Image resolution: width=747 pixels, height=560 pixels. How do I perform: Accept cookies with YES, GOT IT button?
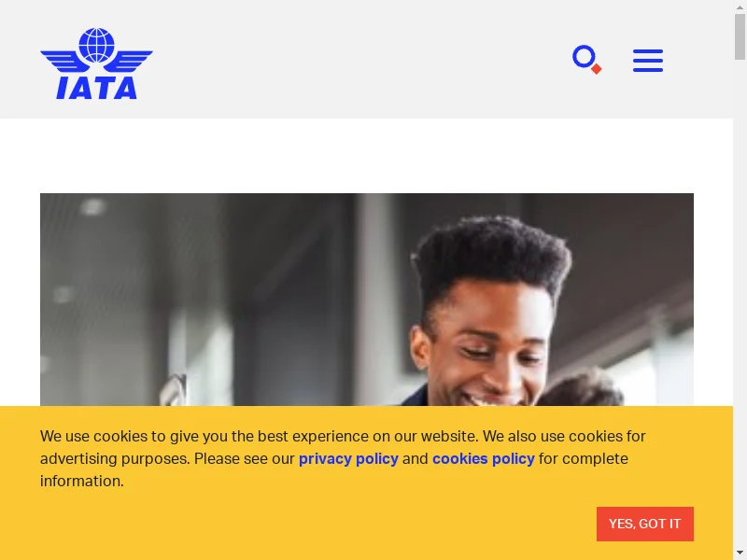coord(645,524)
